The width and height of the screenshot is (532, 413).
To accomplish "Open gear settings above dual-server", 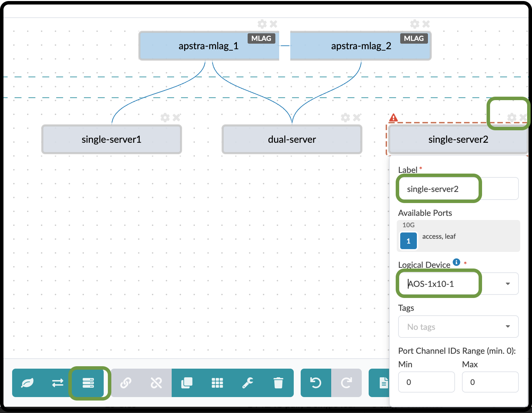I will point(345,117).
